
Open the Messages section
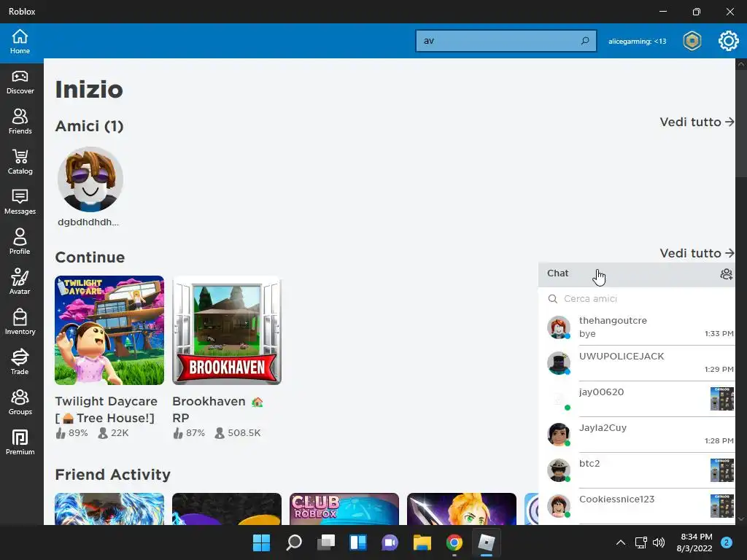[20, 202]
